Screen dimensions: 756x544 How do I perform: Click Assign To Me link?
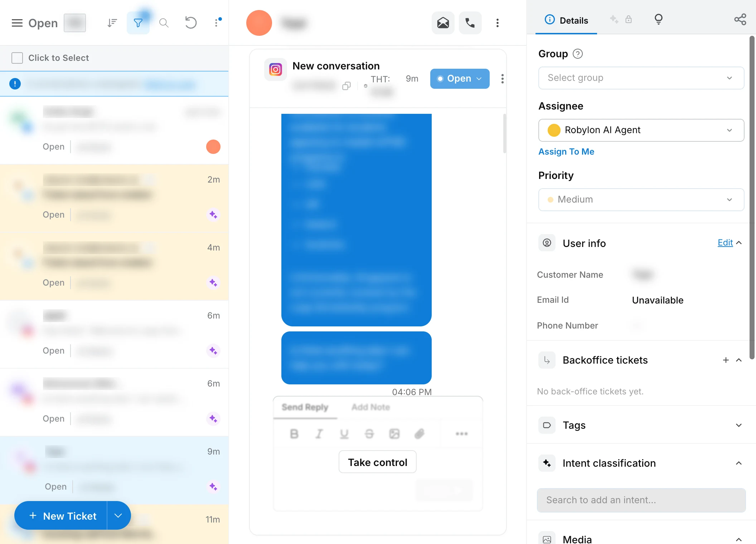566,152
